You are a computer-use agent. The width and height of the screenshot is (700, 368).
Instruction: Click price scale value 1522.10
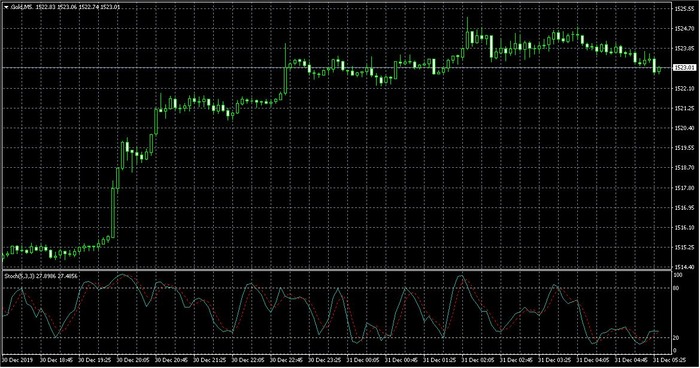pyautogui.click(x=684, y=88)
